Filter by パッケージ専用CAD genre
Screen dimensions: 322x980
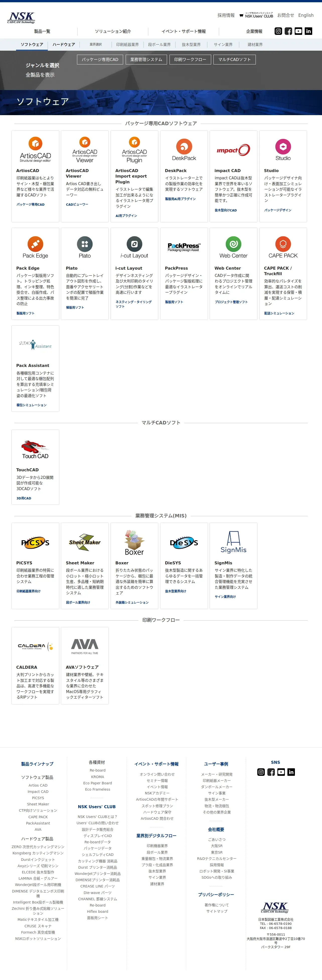coord(100,60)
